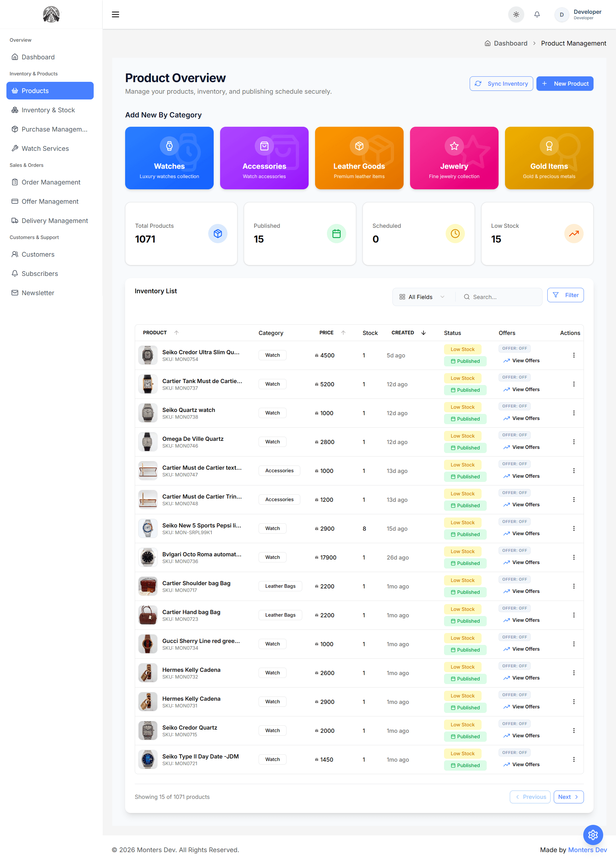
Task: Click the notification bell icon
Action: pyautogui.click(x=537, y=14)
